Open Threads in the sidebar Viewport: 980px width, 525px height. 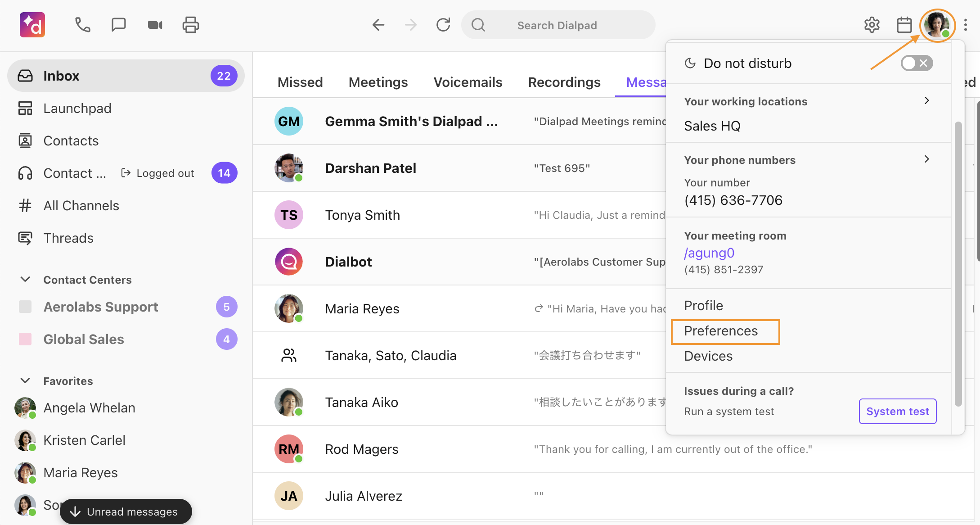[x=126, y=238]
